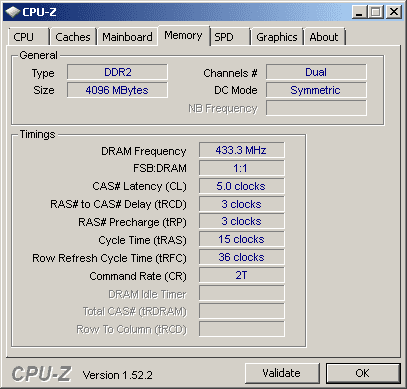The height and width of the screenshot is (389, 407).
Task: Click the tRP 3 clocks value
Action: click(x=242, y=222)
